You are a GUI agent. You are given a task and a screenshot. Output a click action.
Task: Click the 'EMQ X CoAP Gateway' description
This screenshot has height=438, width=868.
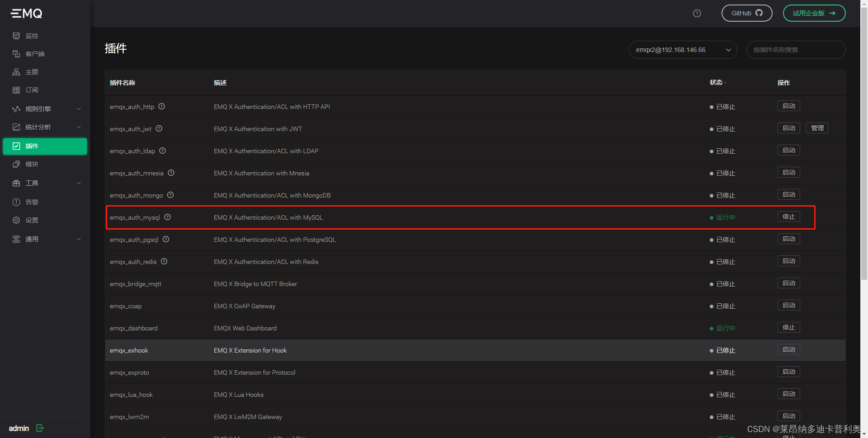(x=245, y=306)
